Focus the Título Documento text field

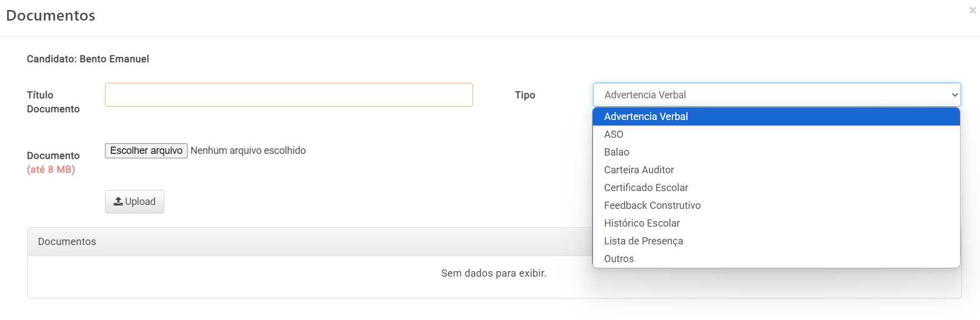pos(289,95)
